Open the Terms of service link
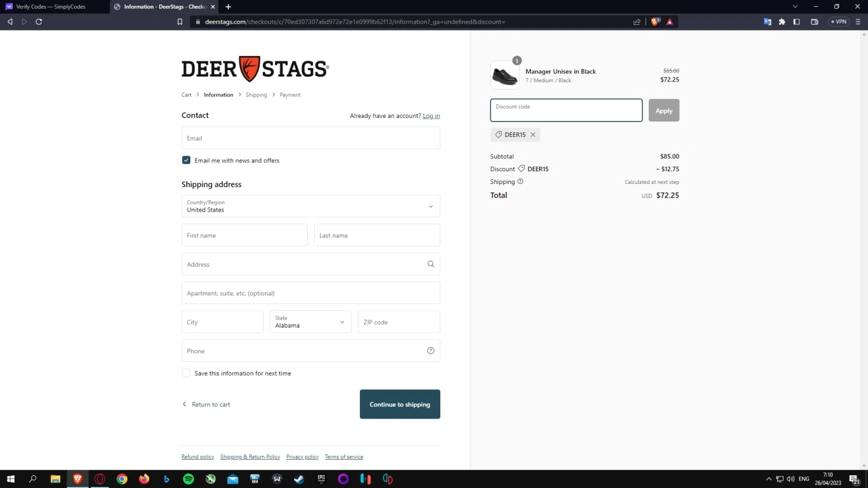This screenshot has width=868, height=488. (344, 457)
